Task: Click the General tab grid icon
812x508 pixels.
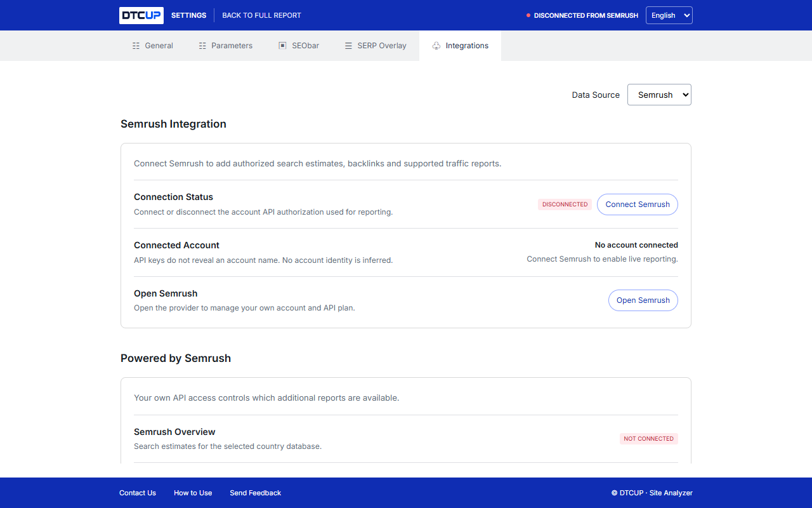Action: pyautogui.click(x=136, y=46)
